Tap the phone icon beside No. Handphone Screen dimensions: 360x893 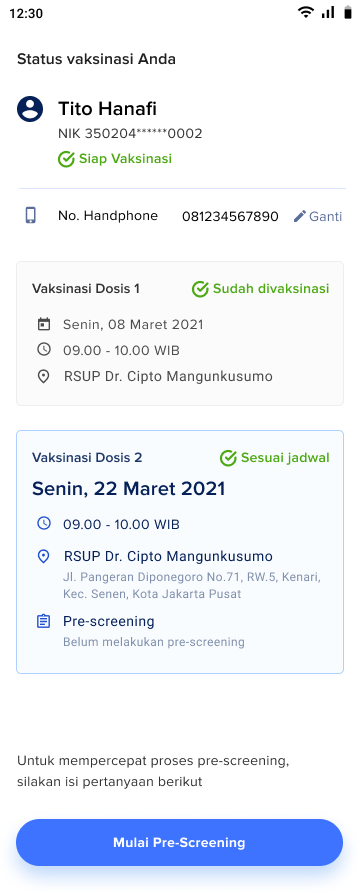pyautogui.click(x=31, y=215)
